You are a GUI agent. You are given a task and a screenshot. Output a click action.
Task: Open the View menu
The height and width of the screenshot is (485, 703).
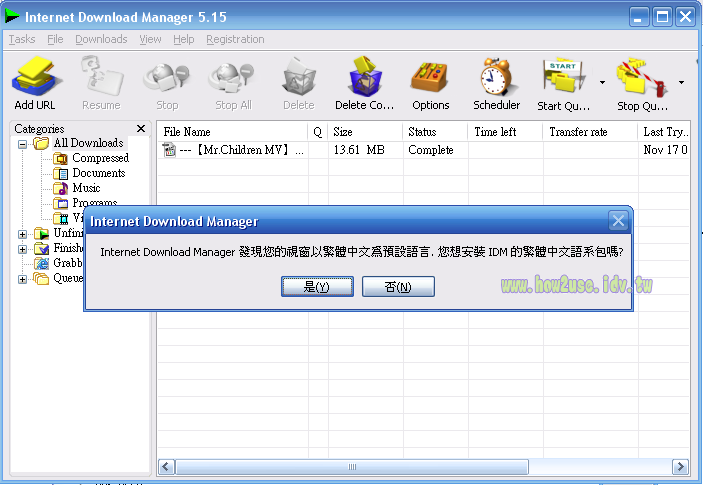(150, 39)
